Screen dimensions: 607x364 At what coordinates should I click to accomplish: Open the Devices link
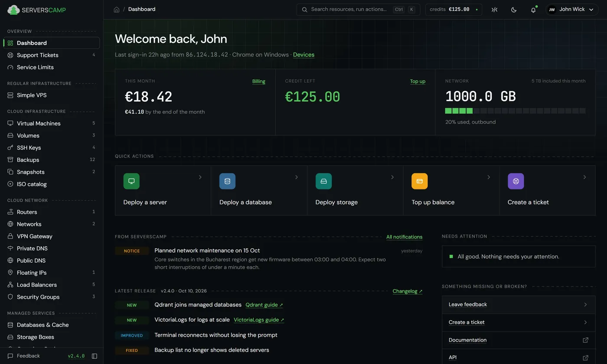(x=303, y=55)
